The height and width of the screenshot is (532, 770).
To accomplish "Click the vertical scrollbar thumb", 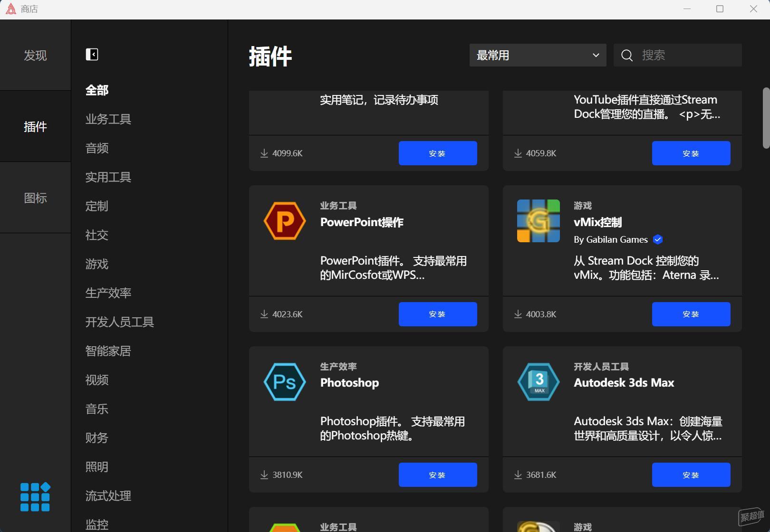I will (766, 118).
